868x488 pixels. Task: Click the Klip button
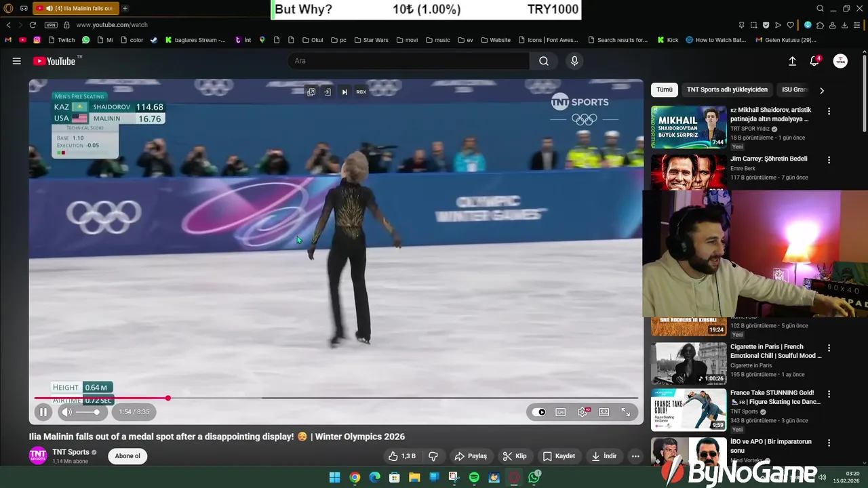click(x=515, y=456)
